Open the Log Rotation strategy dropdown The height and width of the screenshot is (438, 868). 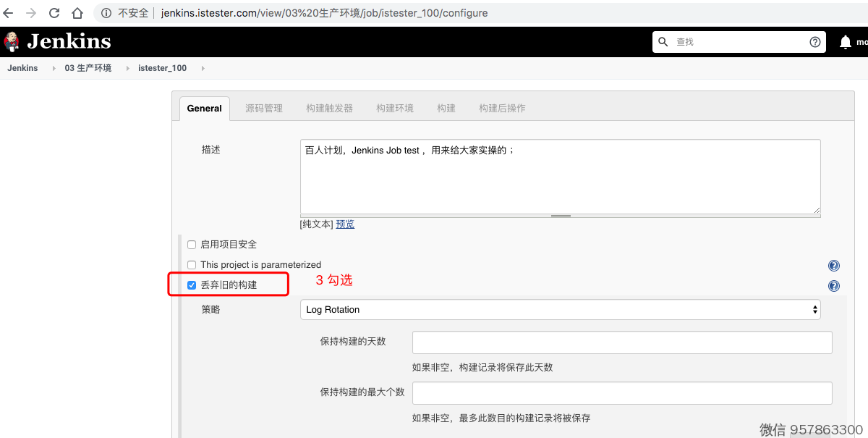(561, 310)
